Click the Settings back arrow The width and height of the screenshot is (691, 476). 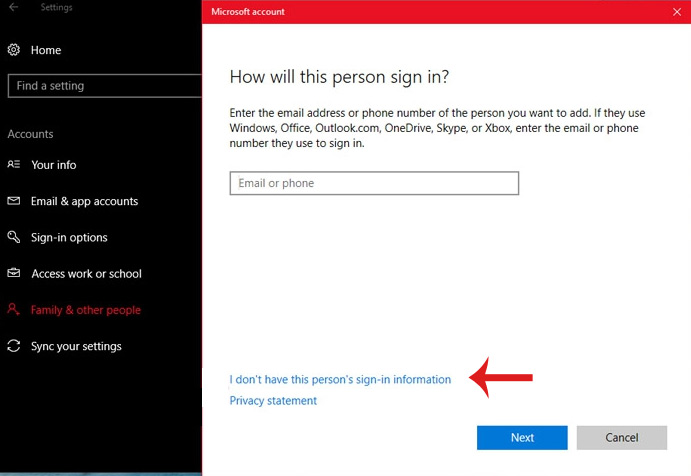14,7
